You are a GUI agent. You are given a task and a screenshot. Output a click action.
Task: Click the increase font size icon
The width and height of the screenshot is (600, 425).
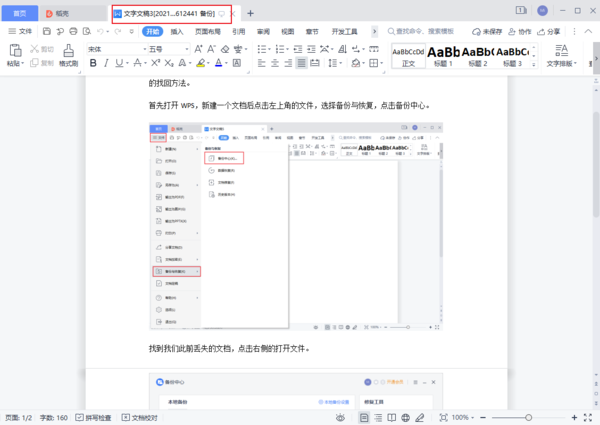point(198,49)
